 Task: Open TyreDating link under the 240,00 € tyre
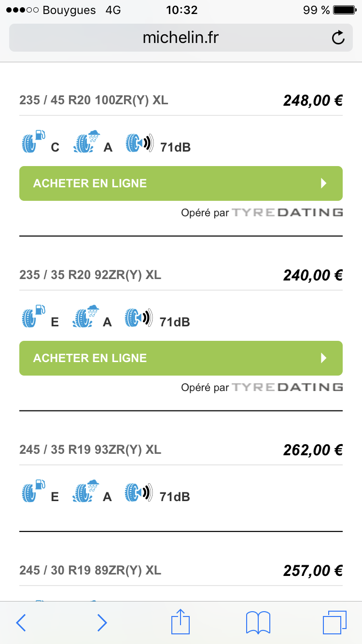pos(287,387)
